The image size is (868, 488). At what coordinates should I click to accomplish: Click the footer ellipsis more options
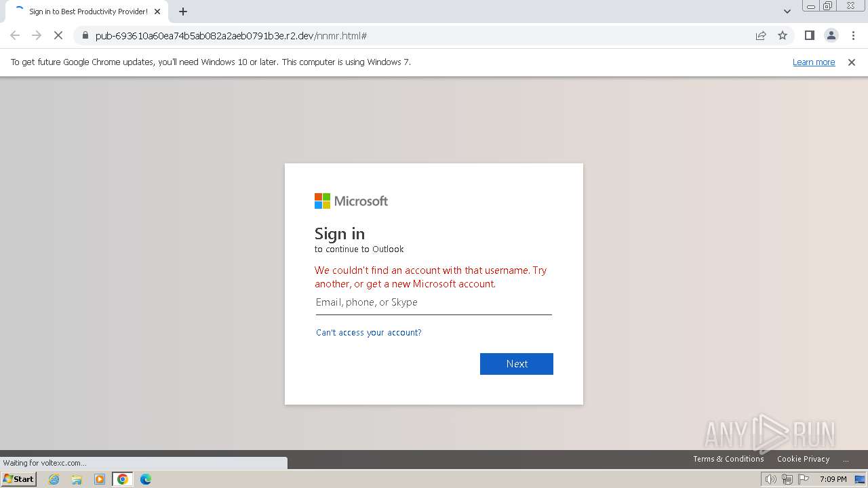coord(846,460)
